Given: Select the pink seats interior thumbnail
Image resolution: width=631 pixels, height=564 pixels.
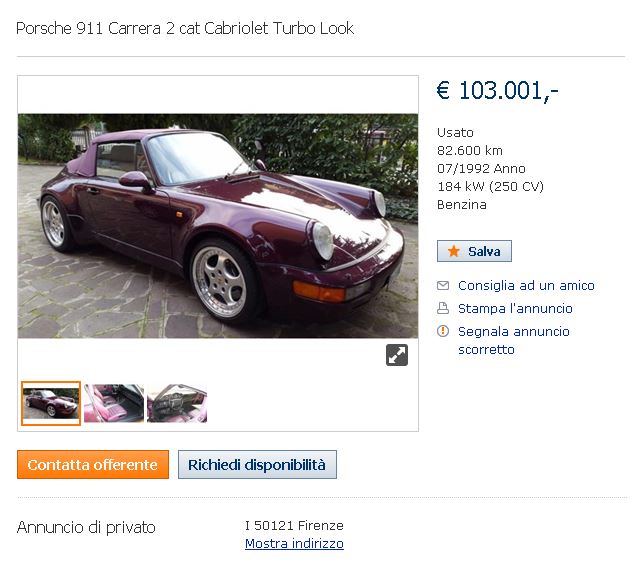Looking at the screenshot, I should (x=114, y=403).
